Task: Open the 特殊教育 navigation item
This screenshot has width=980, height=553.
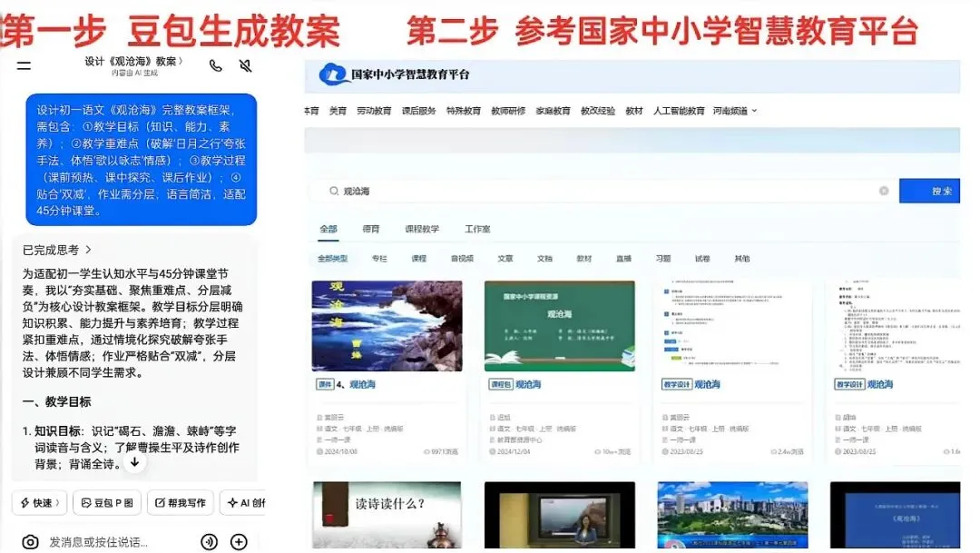Action: (x=463, y=111)
